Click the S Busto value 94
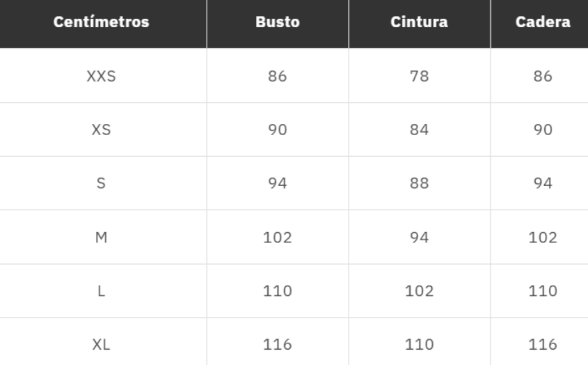This screenshot has width=588, height=365. tap(278, 184)
